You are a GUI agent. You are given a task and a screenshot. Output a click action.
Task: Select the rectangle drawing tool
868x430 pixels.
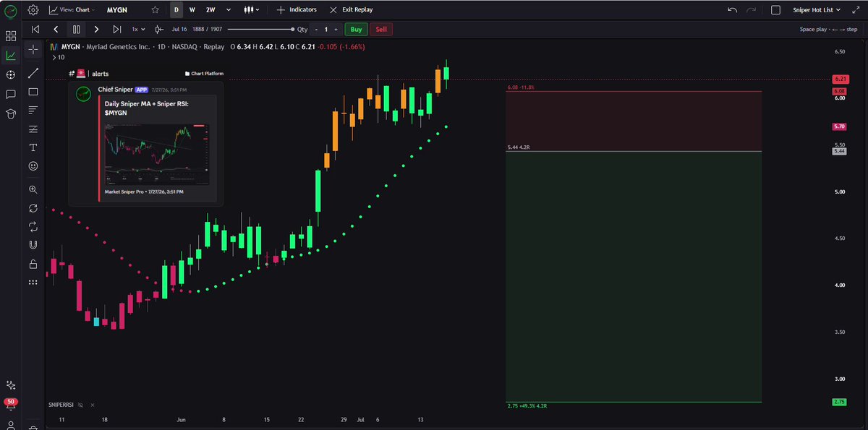pos(33,92)
